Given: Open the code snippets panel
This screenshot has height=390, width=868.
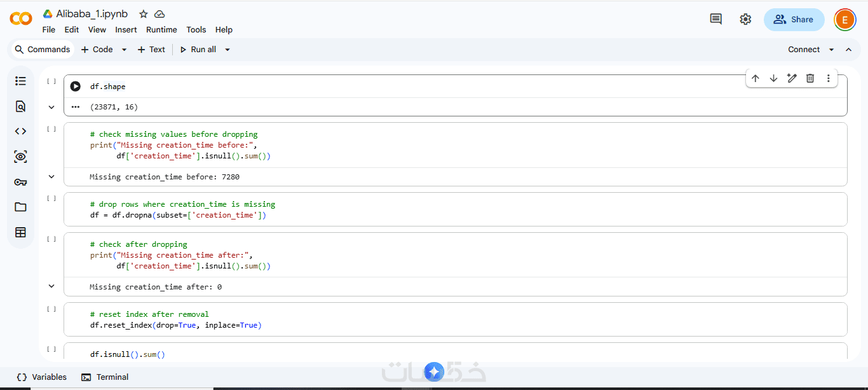Looking at the screenshot, I should pos(20,131).
